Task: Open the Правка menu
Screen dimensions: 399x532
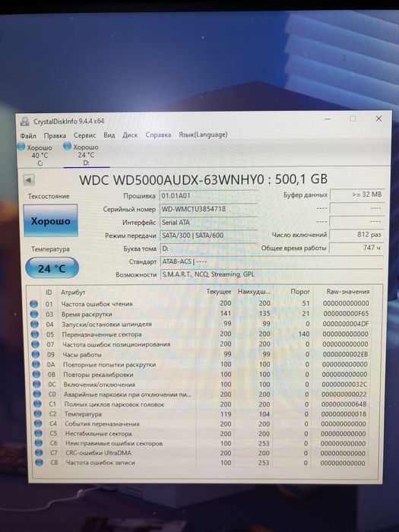Action: 55,136
